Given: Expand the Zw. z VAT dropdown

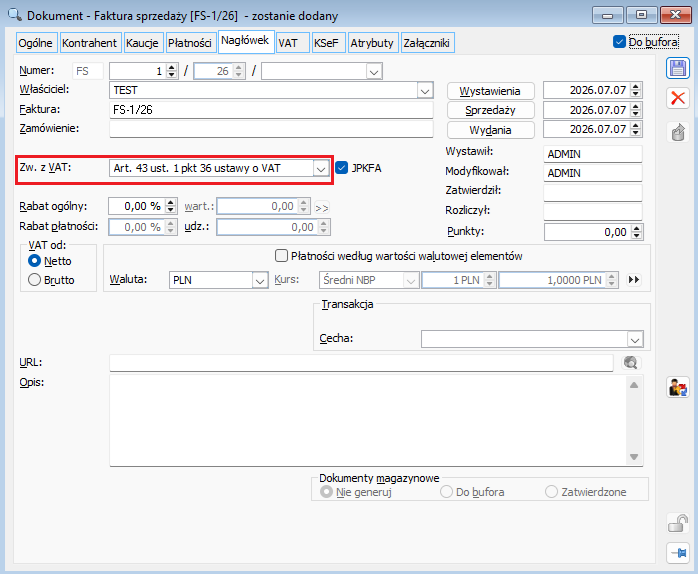Looking at the screenshot, I should pyautogui.click(x=321, y=169).
